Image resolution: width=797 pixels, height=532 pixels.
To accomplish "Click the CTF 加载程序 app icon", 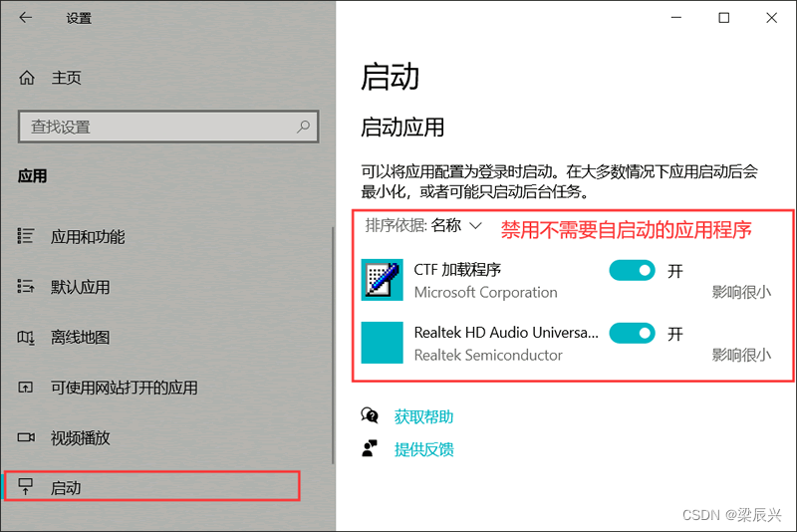I will pyautogui.click(x=383, y=280).
